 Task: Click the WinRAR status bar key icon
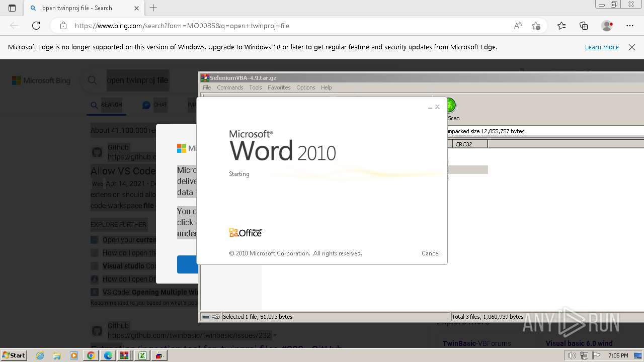[216, 317]
